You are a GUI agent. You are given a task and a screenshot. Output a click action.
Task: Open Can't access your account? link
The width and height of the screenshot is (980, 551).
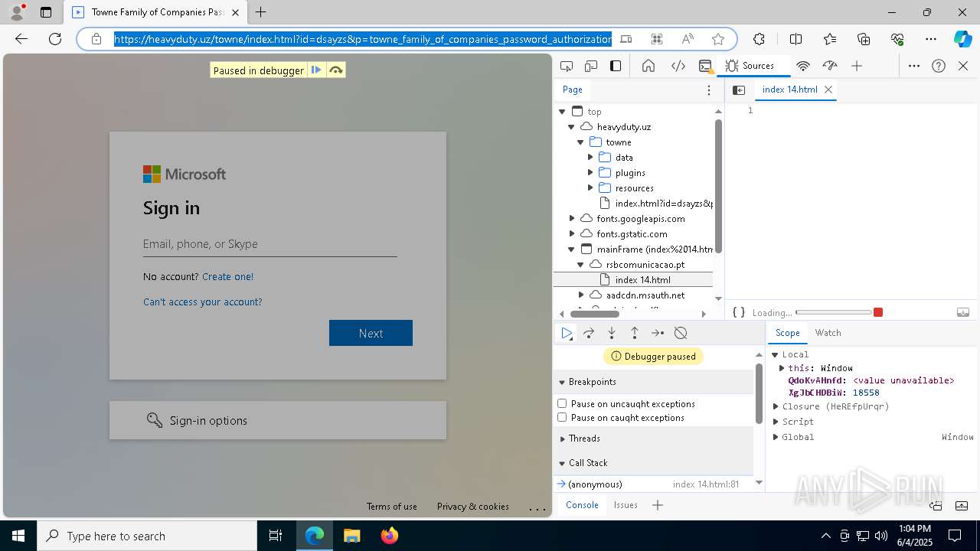(202, 302)
